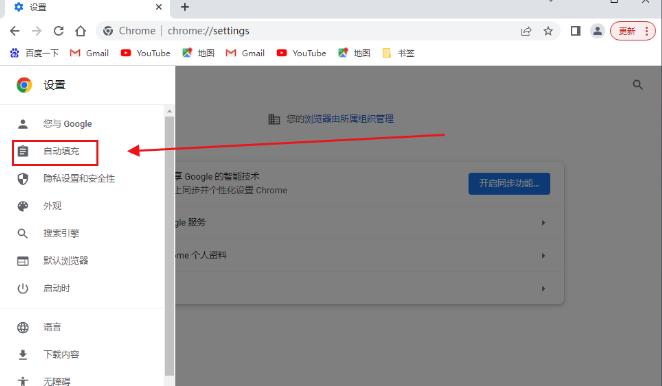Open the home page icon

click(x=80, y=31)
